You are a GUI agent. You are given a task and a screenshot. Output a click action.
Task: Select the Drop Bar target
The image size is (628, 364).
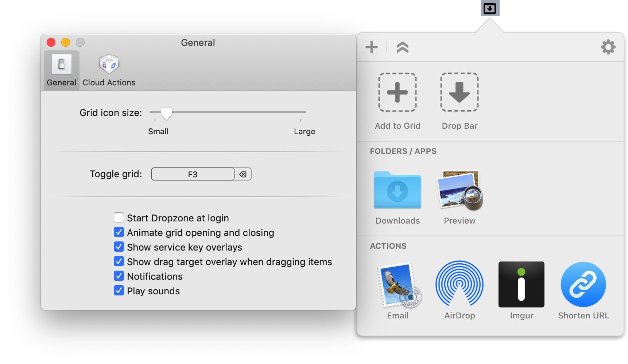459,92
